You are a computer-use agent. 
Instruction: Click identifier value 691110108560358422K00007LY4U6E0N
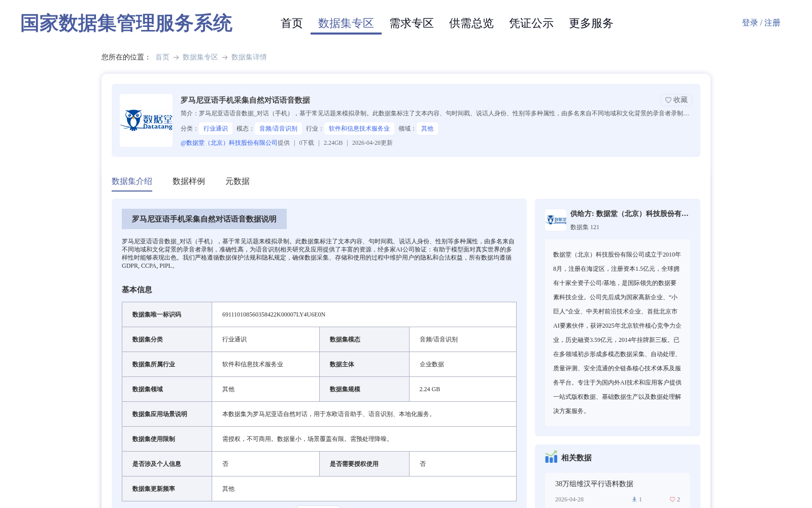point(274,314)
